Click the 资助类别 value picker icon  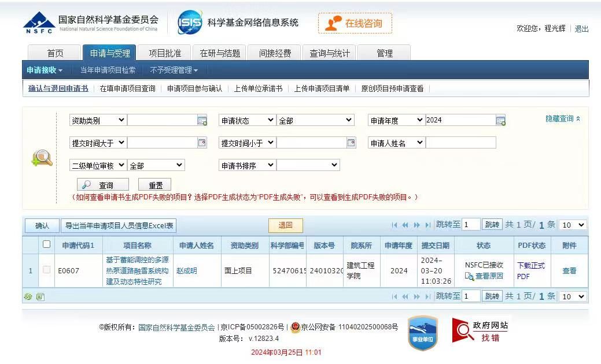click(x=202, y=120)
